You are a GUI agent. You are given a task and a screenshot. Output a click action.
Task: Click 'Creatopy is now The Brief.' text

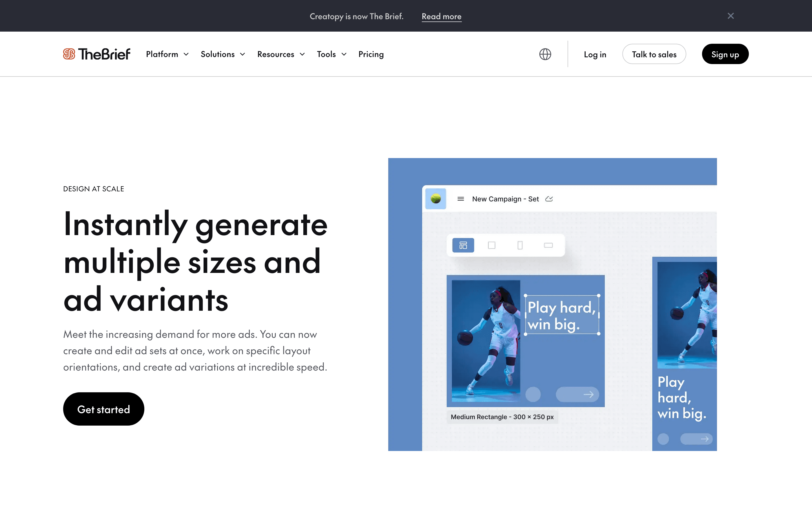[x=356, y=16]
